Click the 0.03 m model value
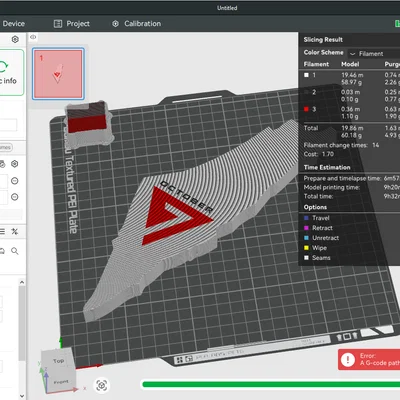This screenshot has height=400, width=400. pyautogui.click(x=350, y=92)
